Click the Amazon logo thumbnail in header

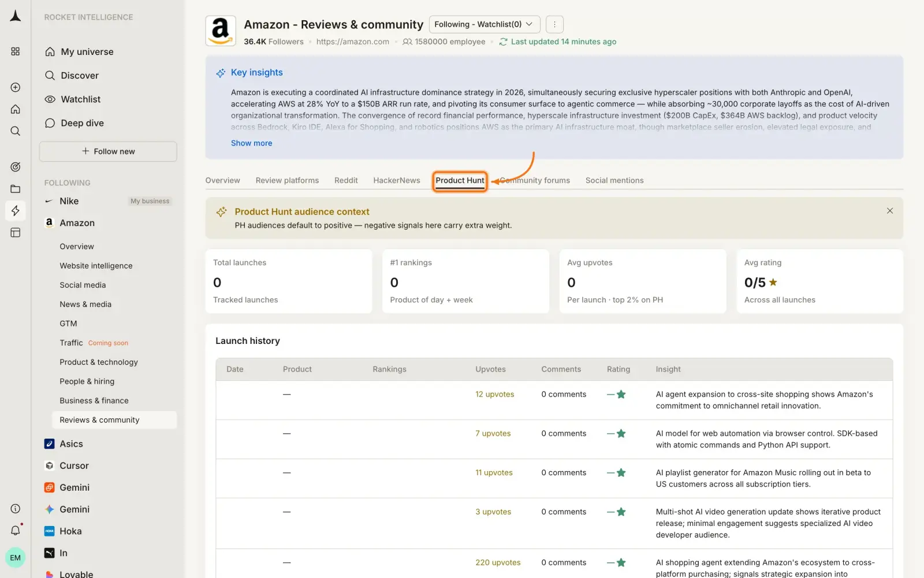pyautogui.click(x=221, y=31)
